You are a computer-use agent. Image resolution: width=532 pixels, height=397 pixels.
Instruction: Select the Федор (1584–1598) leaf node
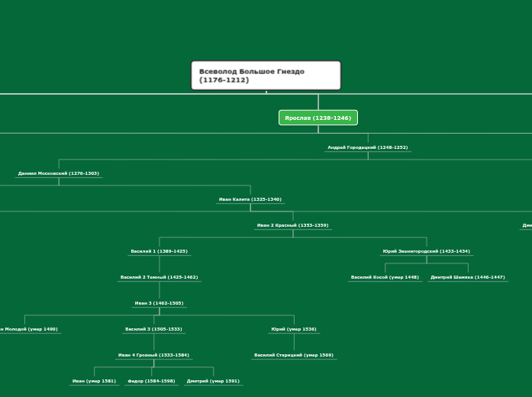151,381
